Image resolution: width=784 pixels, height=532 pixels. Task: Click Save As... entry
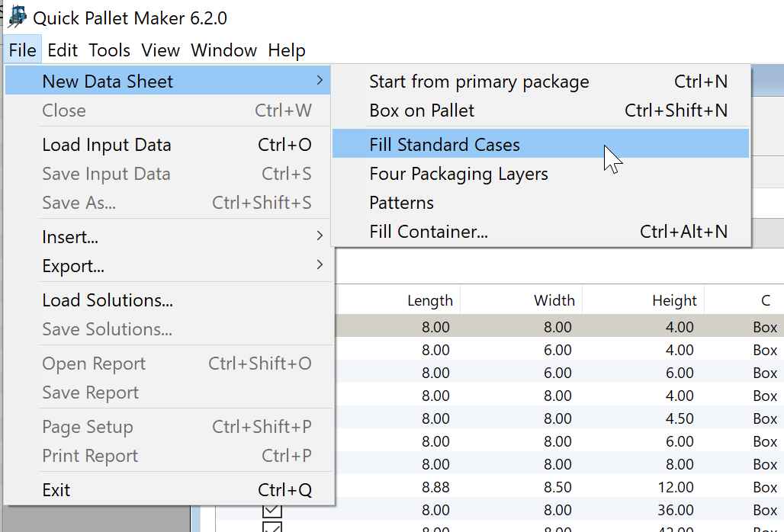pos(168,202)
